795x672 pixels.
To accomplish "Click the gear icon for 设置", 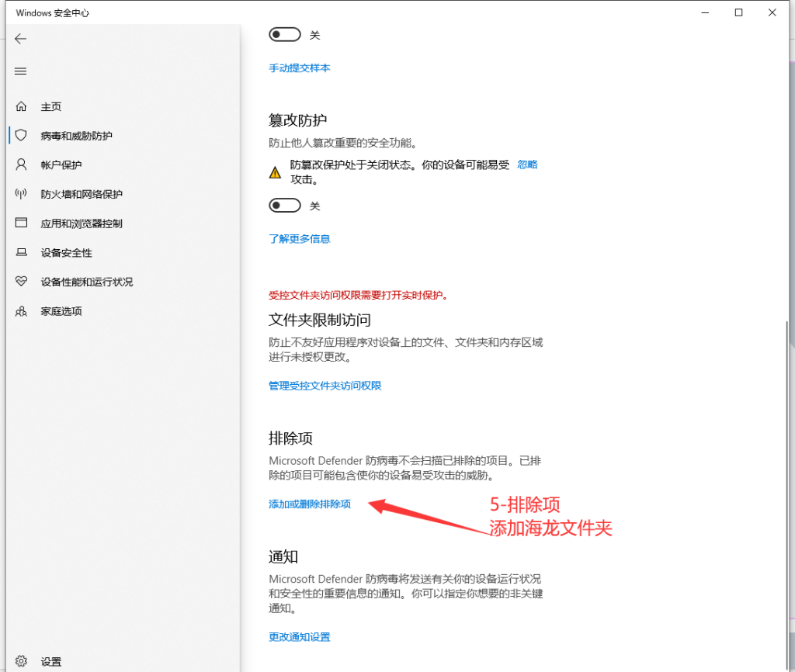I will (21, 661).
